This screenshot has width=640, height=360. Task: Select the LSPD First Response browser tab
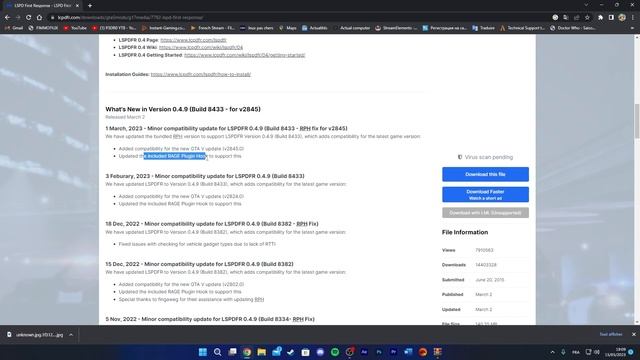pyautogui.click(x=42, y=6)
